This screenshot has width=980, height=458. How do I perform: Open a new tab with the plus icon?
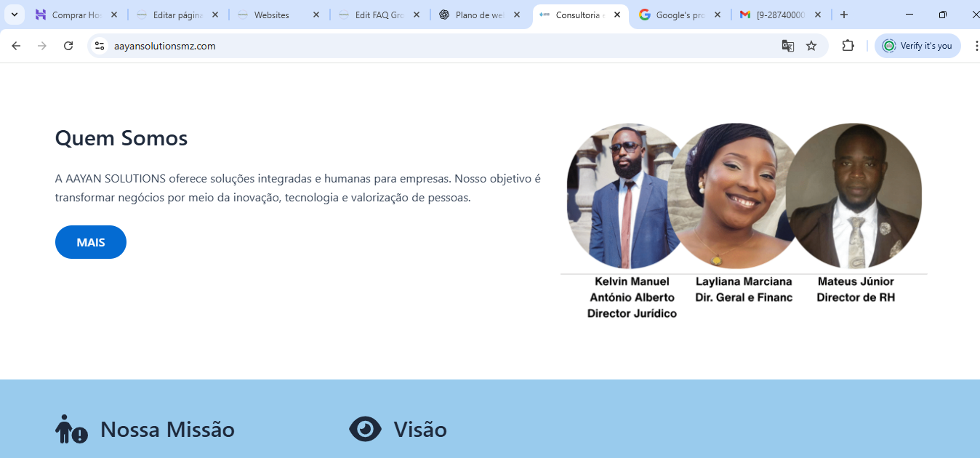pyautogui.click(x=844, y=15)
